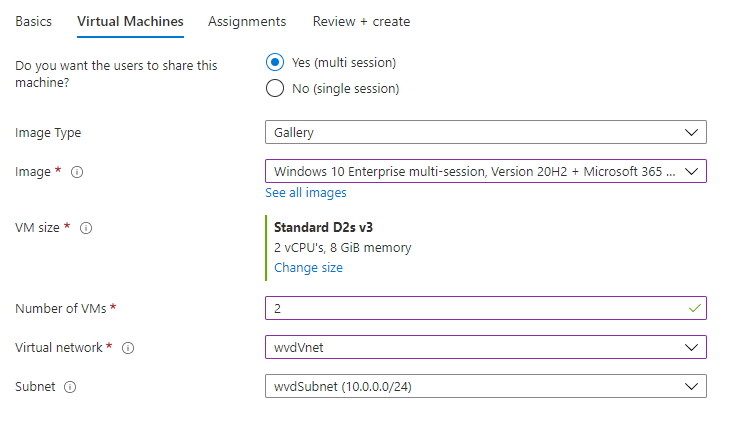This screenshot has width=739, height=421.
Task: Click the Change size link
Action: coord(308,268)
